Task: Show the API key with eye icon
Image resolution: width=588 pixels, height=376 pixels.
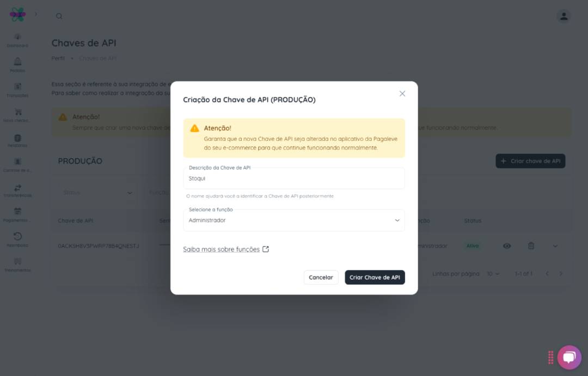Action: [507, 246]
